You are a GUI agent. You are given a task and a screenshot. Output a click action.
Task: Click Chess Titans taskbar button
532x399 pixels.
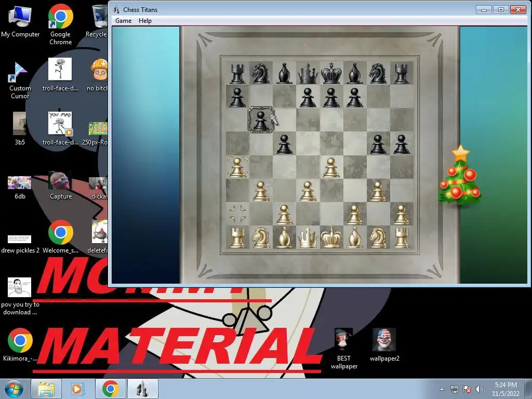(x=142, y=389)
